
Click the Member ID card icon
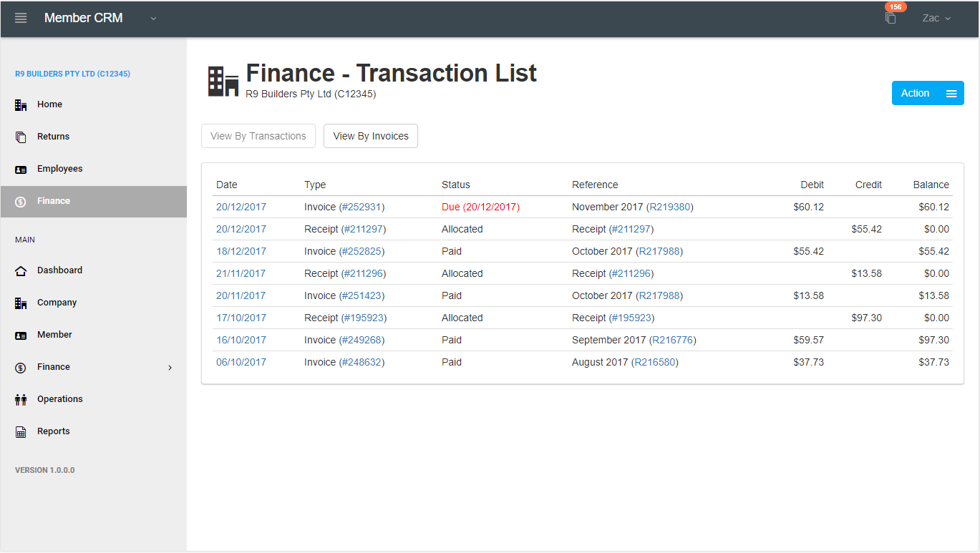(21, 335)
